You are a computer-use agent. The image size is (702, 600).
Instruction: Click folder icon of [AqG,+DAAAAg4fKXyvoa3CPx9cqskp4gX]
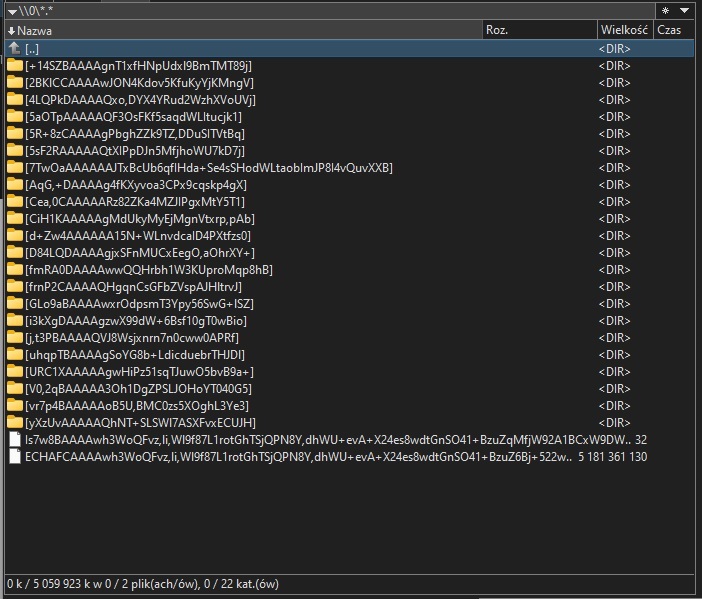pyautogui.click(x=14, y=185)
